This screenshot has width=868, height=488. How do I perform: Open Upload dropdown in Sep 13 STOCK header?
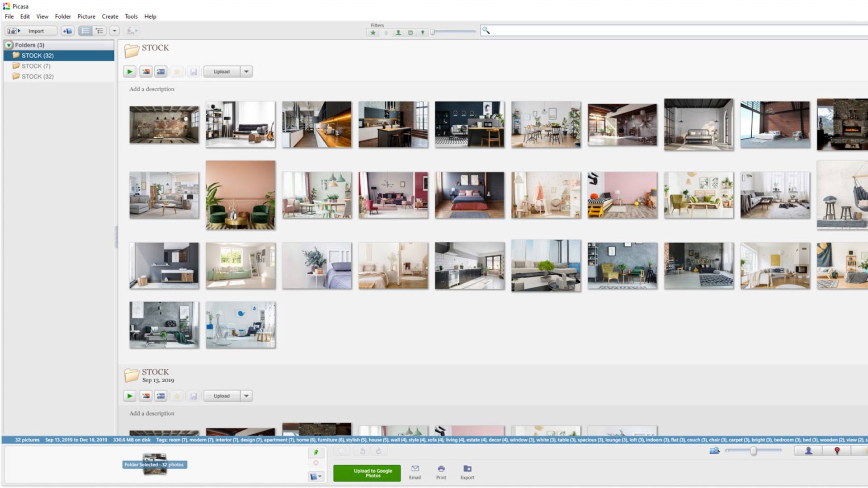[246, 396]
